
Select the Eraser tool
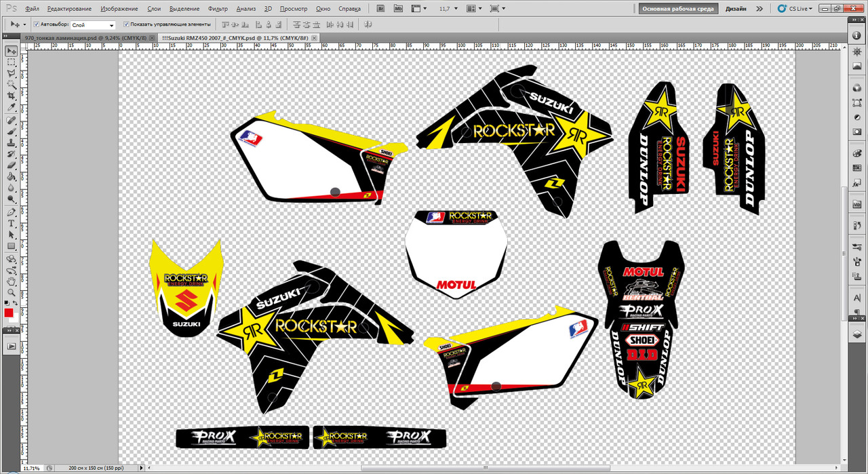12,165
